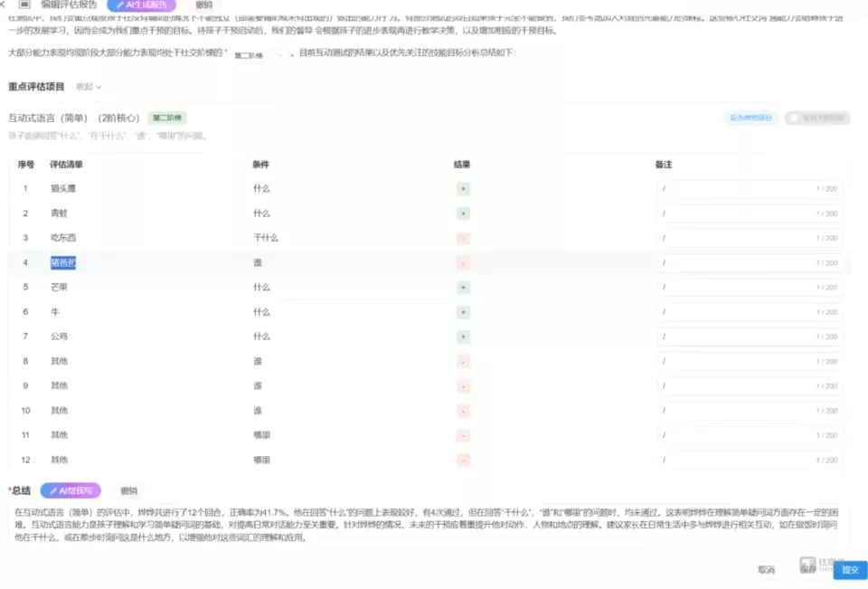Click the 公鸡 cell in the checklist
Screen dimensions: 868x589
tap(60, 337)
